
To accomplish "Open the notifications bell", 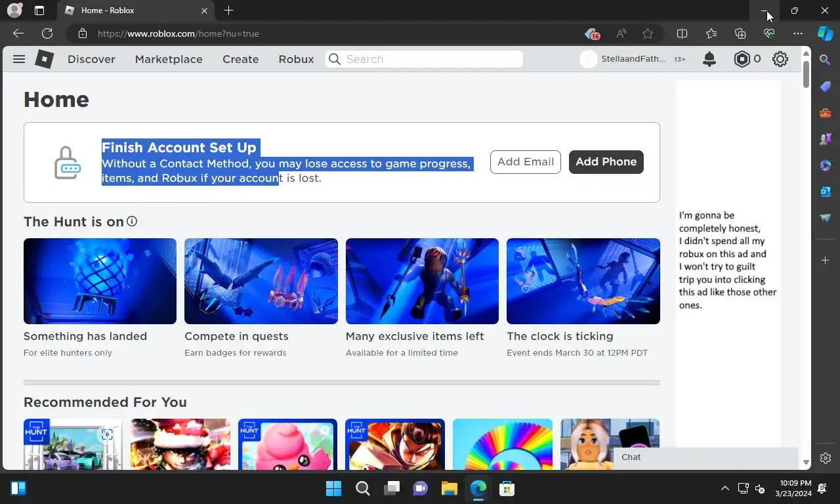I will point(709,59).
